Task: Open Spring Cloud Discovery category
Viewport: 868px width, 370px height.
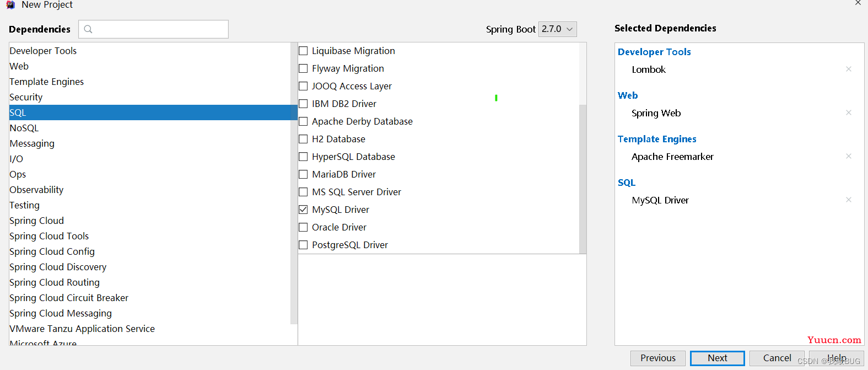Action: (150, 267)
